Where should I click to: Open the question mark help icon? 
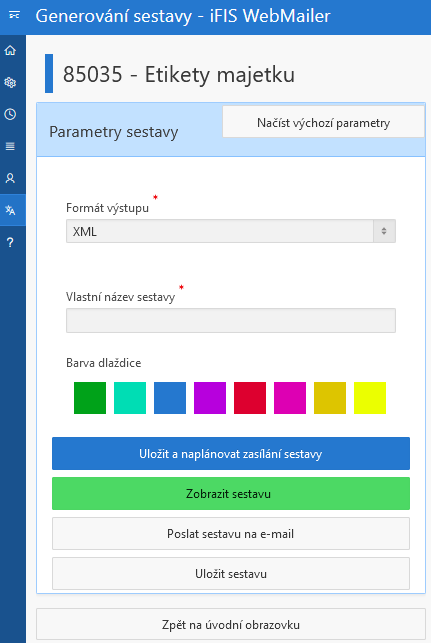point(10,242)
